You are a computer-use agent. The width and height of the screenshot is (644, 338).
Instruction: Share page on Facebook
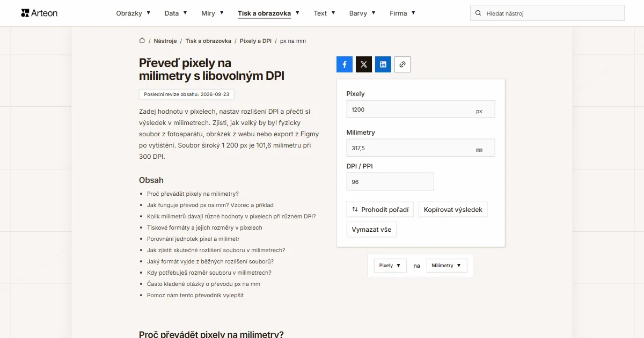click(x=345, y=64)
